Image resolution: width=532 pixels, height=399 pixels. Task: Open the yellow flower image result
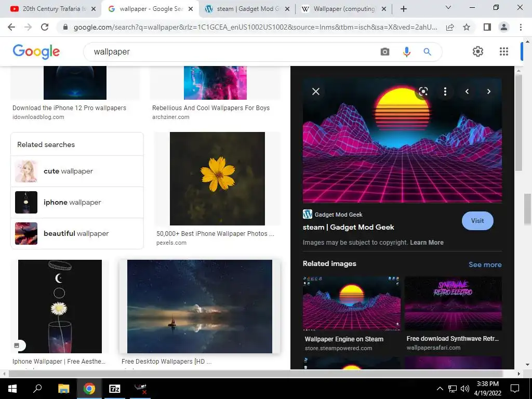coord(217,179)
